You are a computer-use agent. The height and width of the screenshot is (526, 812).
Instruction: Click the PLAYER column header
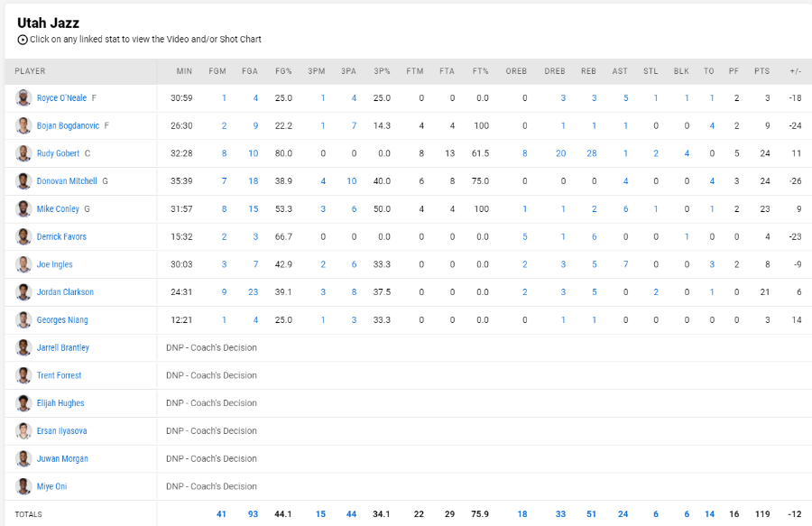[30, 71]
